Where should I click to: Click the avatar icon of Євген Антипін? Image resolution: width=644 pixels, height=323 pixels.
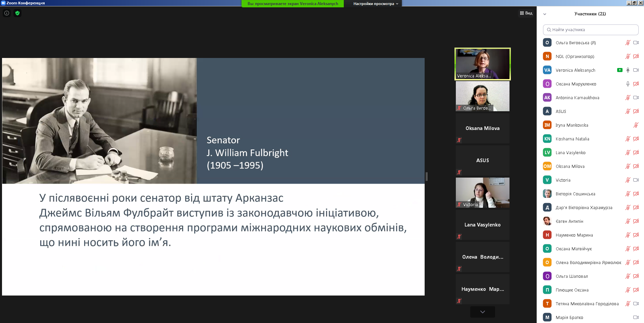[547, 221]
